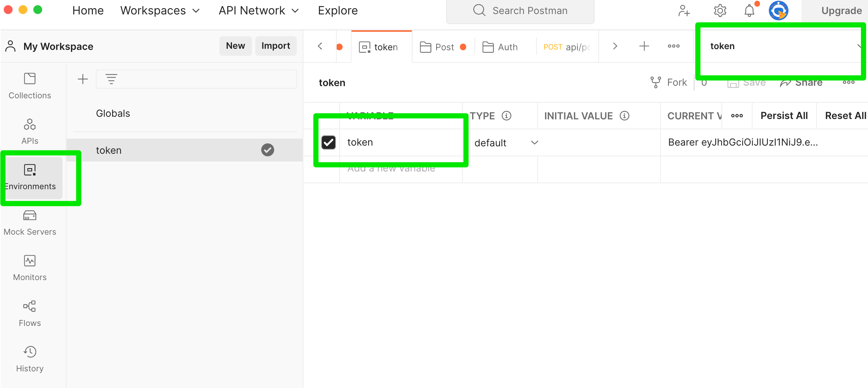Open the Collections sidebar panel
This screenshot has height=388, width=868.
point(30,86)
